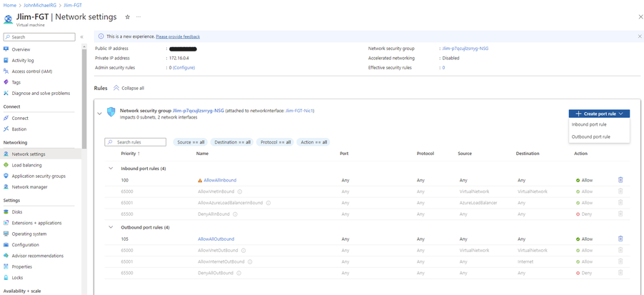Click the Protocol == all filter pill
Image resolution: width=644 pixels, height=295 pixels.
276,142
